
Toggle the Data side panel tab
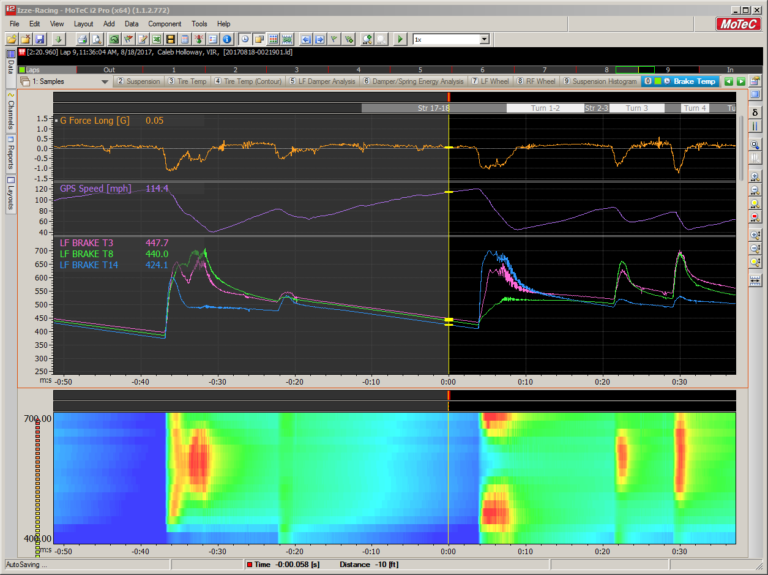(10, 67)
